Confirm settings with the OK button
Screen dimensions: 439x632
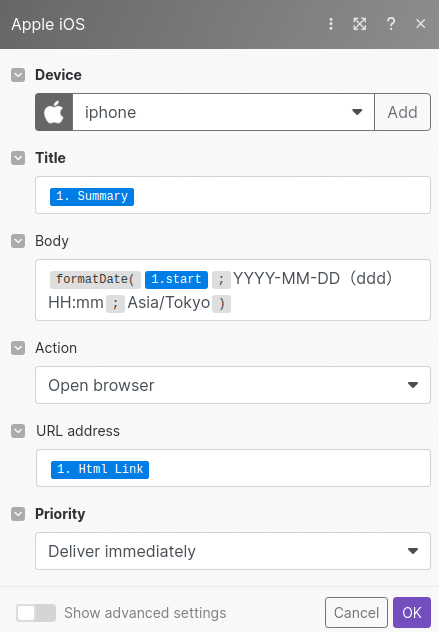[x=412, y=613]
